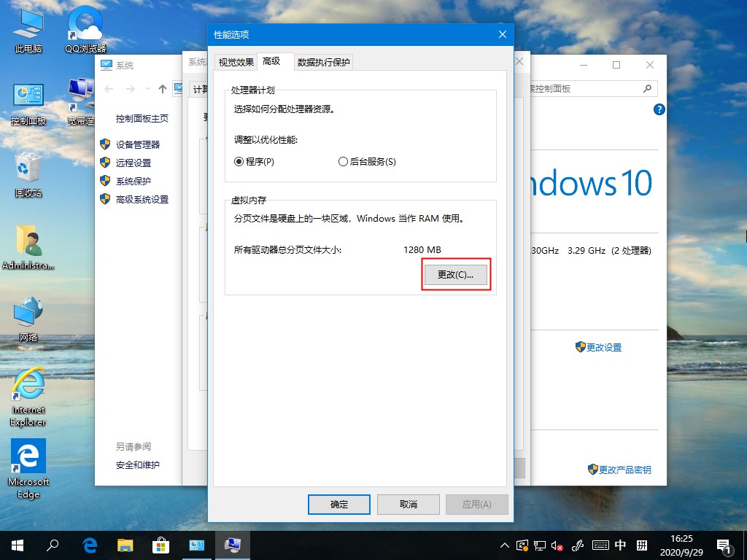Expand hidden icons in the system tray
The height and width of the screenshot is (560, 747).
coord(505,545)
